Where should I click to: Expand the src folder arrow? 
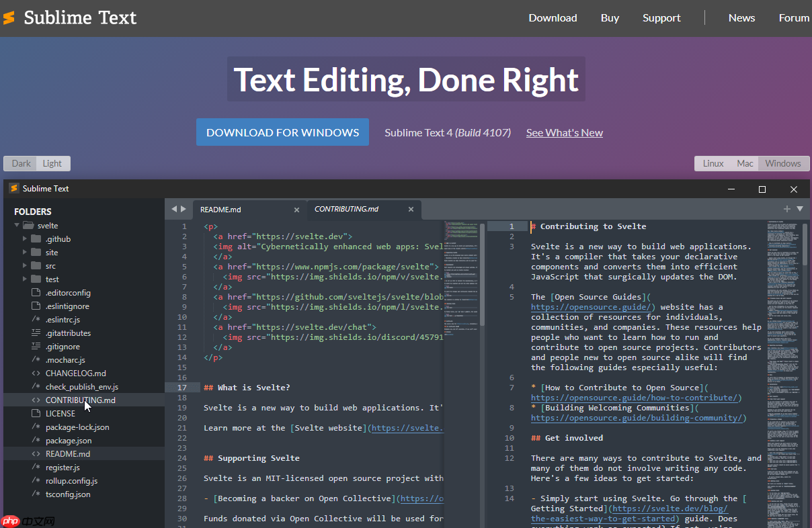coord(25,266)
